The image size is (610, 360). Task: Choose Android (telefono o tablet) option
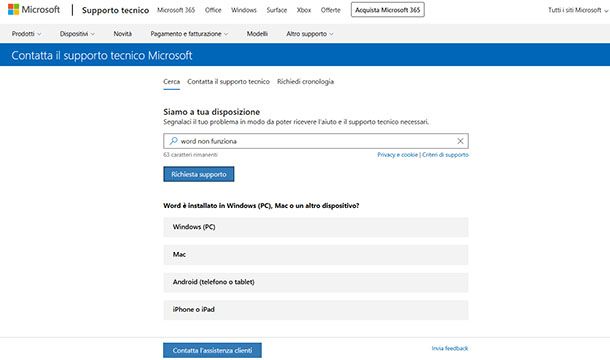click(316, 282)
